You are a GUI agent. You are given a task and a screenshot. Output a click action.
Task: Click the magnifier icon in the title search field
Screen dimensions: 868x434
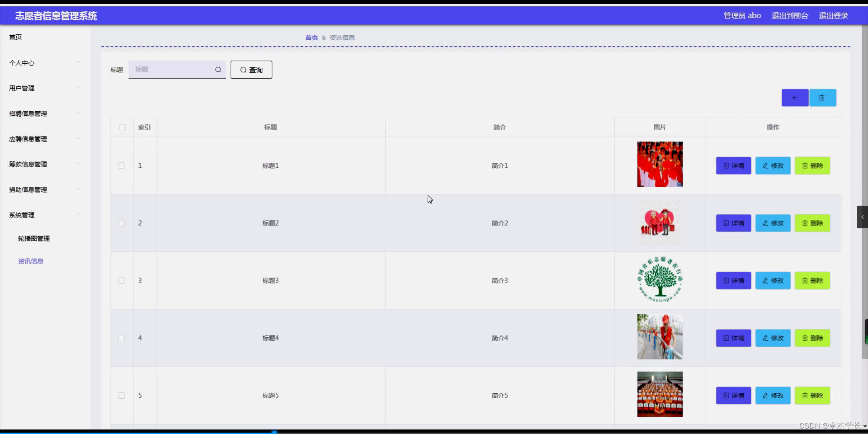tap(218, 70)
